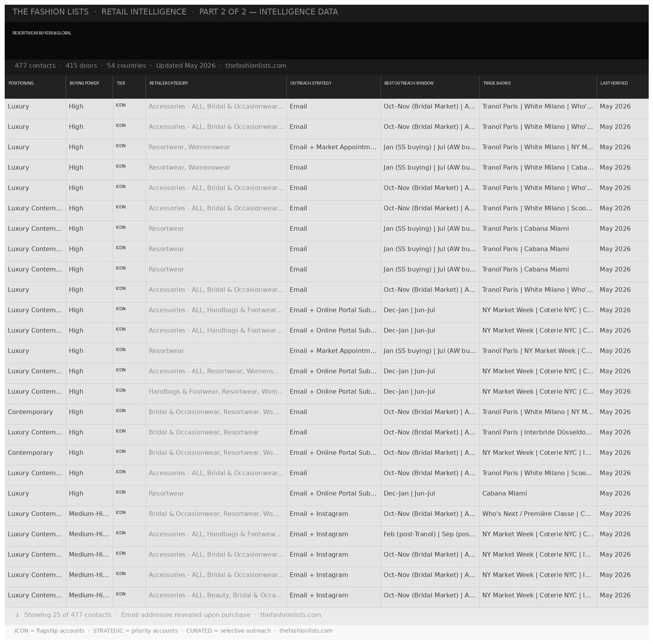Click 'CURATED = selective outreach' legend entry
Screen dimensions: 653x644
(229, 631)
